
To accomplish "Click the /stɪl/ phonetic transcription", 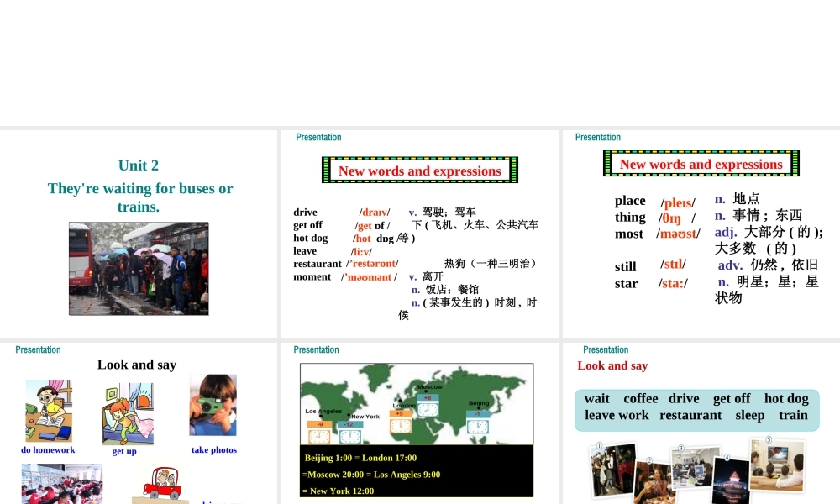I will click(x=673, y=264).
